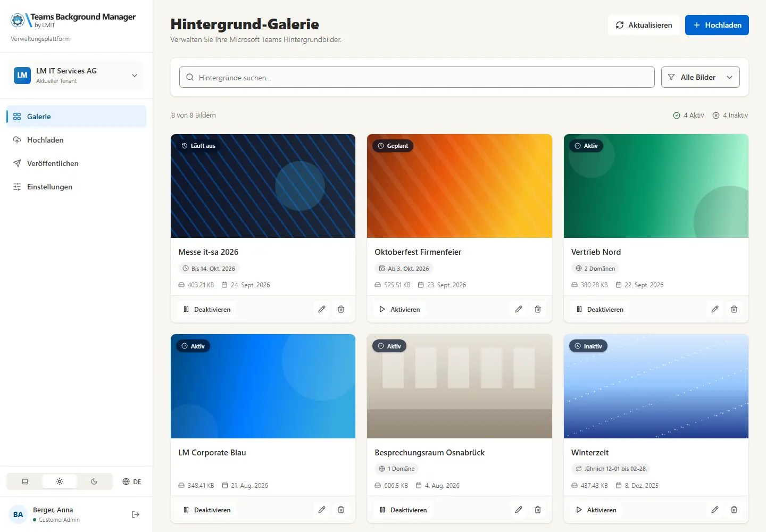Change the DE language setting
The width and height of the screenshot is (766, 532).
coord(132,481)
